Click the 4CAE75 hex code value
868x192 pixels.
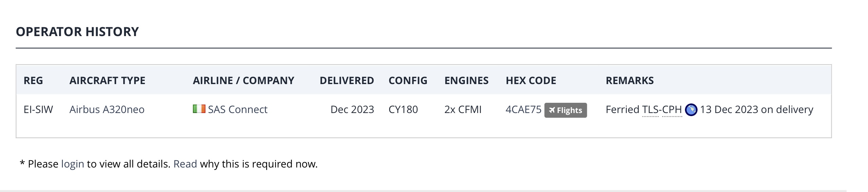coord(523,110)
